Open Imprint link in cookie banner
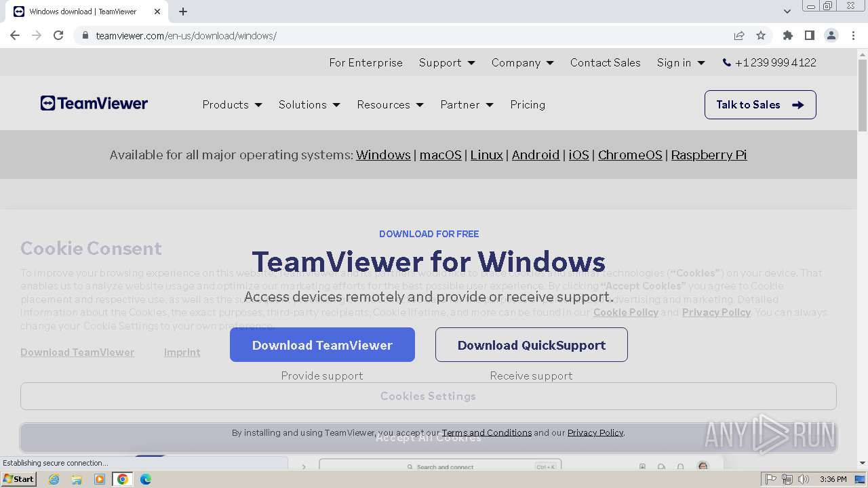 [182, 352]
